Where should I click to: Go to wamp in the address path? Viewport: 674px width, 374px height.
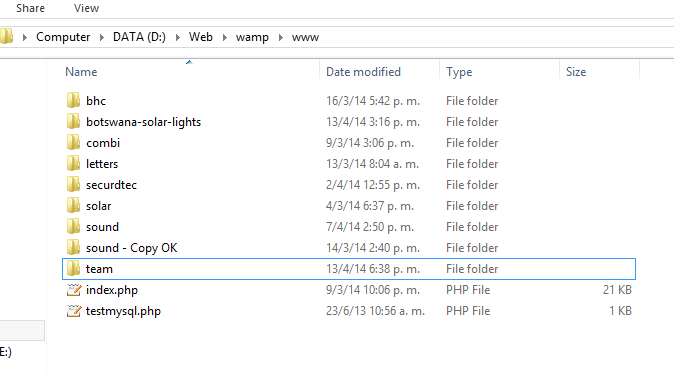coord(252,37)
